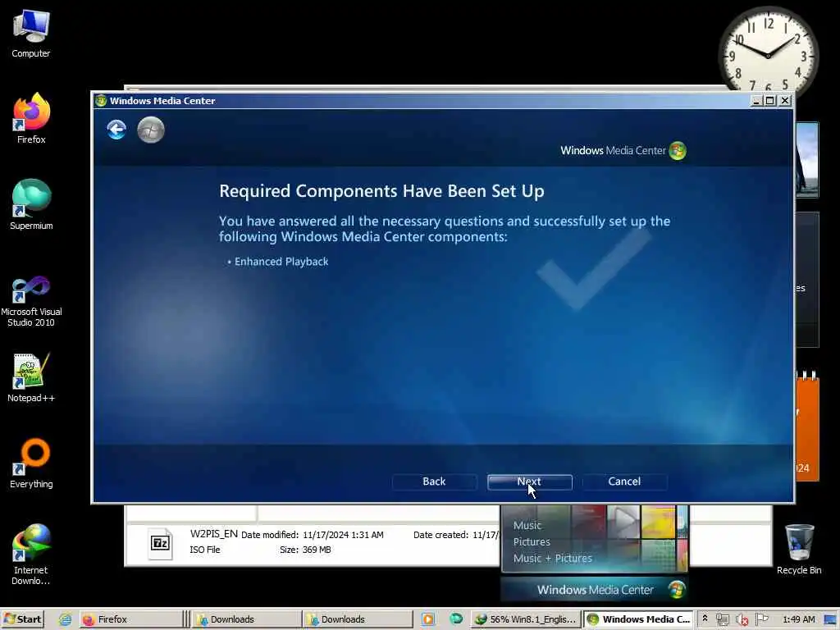Select Music + Pictures in gadget
The image size is (840, 630).
pyautogui.click(x=552, y=558)
